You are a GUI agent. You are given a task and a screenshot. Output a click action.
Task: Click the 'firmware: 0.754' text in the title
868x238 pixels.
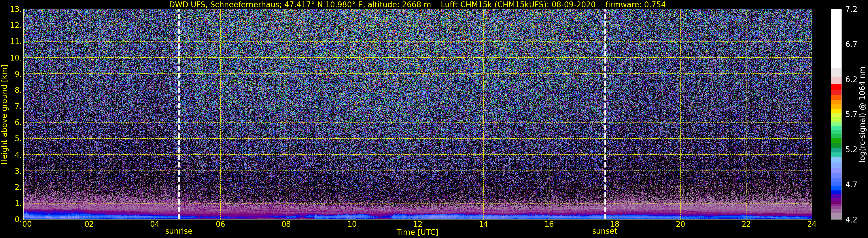pyautogui.click(x=636, y=4)
